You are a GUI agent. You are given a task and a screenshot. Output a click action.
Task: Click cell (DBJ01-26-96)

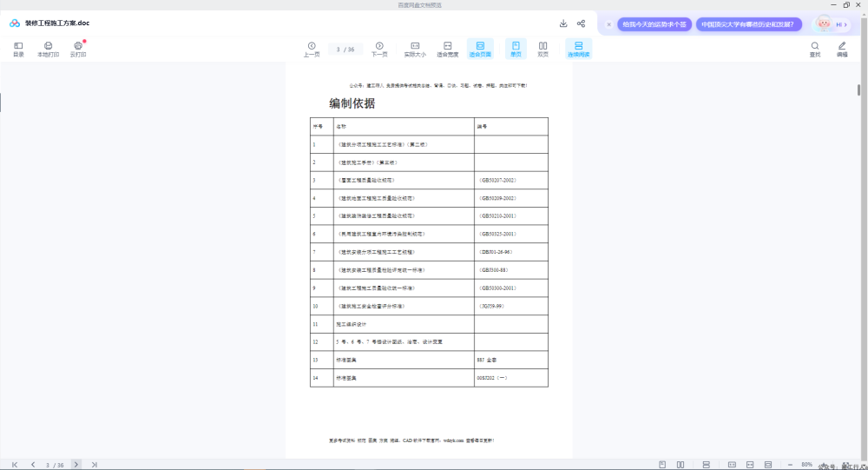[x=496, y=252]
